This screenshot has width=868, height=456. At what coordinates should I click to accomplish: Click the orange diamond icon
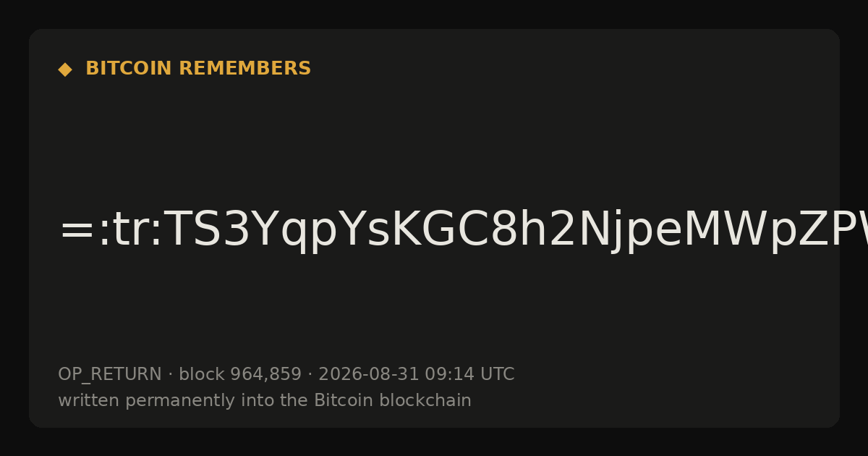point(64,69)
